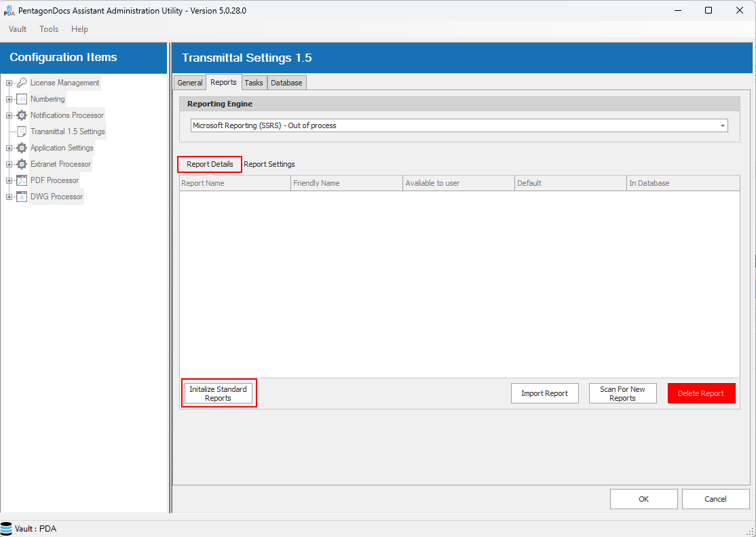Click the Extranet Processor gear icon
The image size is (756, 537).
(x=22, y=164)
